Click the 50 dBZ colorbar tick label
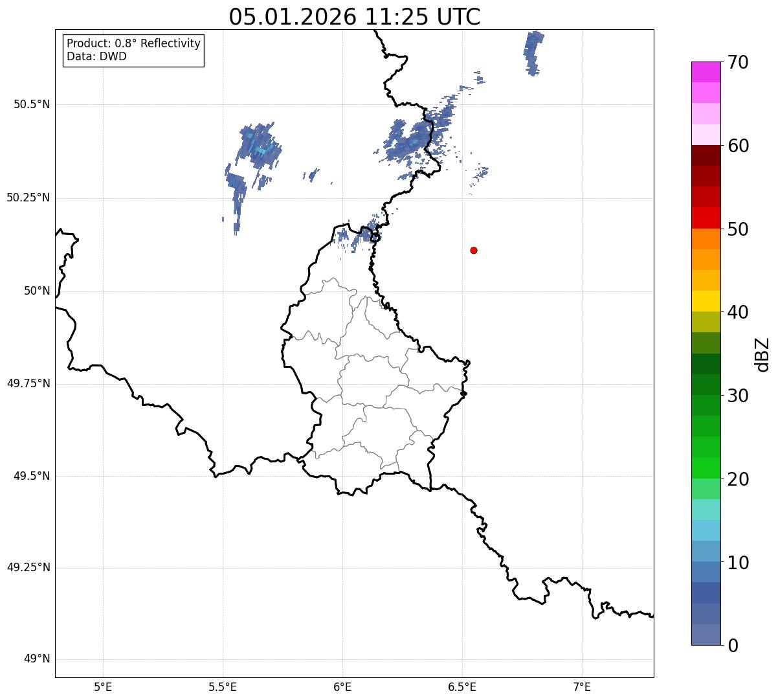 tap(739, 229)
